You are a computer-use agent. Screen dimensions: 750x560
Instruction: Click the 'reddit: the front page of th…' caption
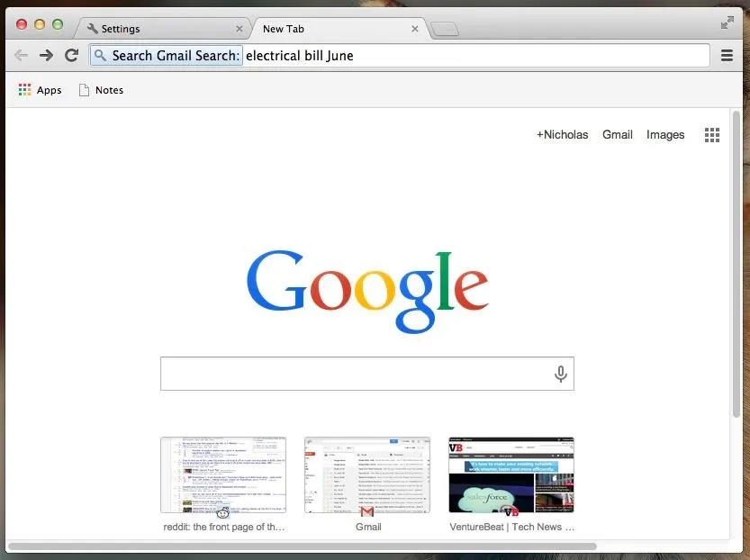pyautogui.click(x=224, y=527)
